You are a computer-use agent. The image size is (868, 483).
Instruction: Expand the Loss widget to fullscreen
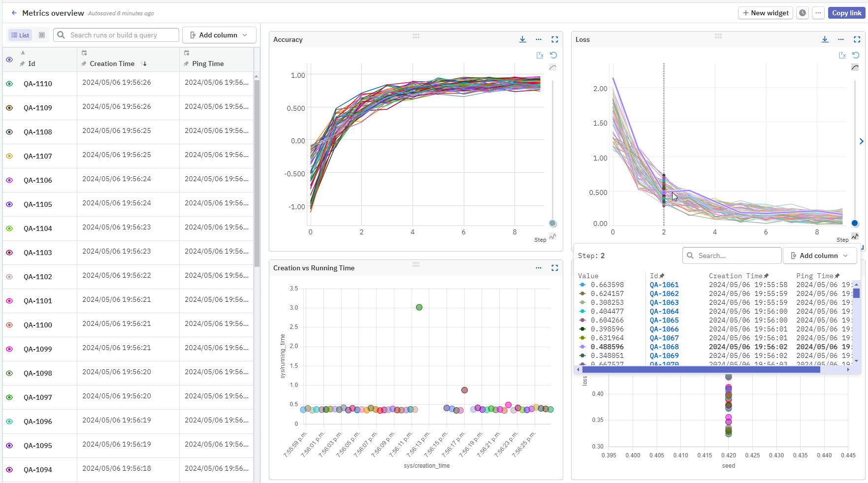[x=857, y=39]
